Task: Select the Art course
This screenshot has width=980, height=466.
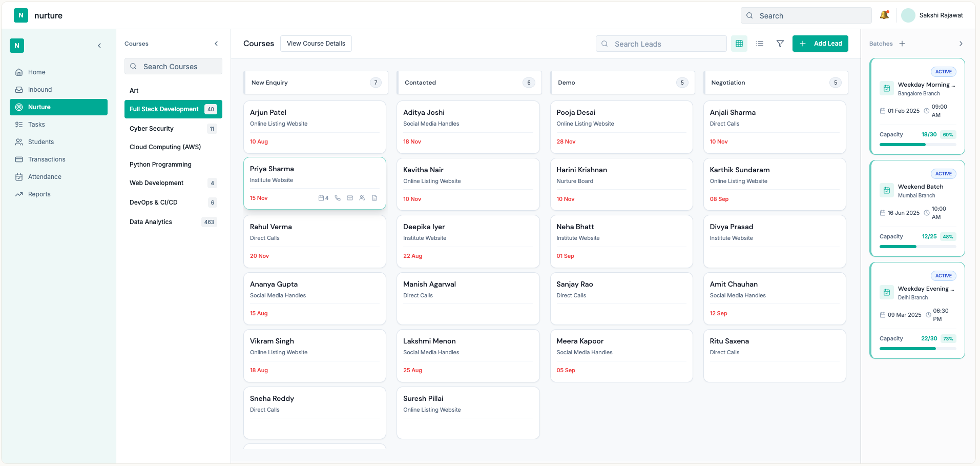Action: (x=173, y=91)
